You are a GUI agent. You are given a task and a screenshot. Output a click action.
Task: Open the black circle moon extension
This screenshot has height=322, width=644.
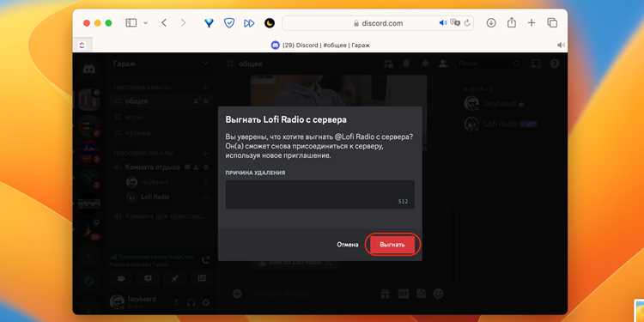coord(269,23)
